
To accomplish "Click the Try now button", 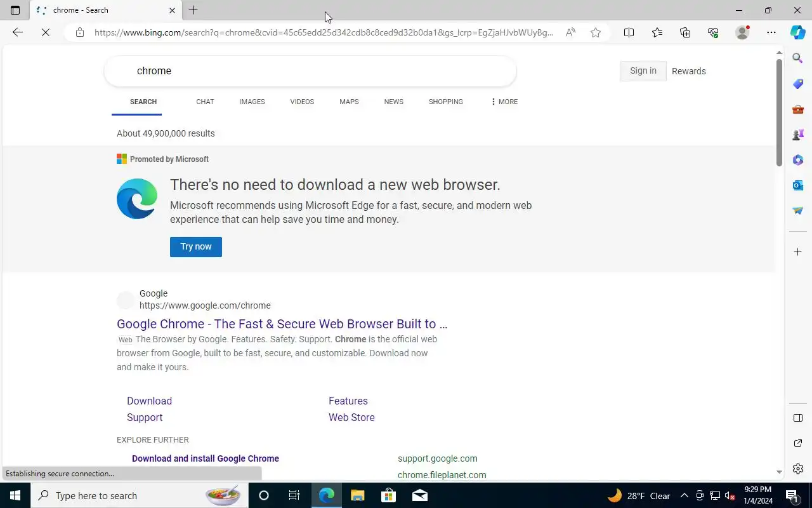I will coord(196,247).
